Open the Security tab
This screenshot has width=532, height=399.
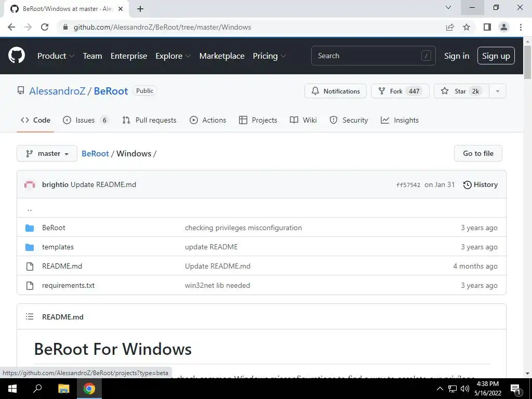(349, 120)
